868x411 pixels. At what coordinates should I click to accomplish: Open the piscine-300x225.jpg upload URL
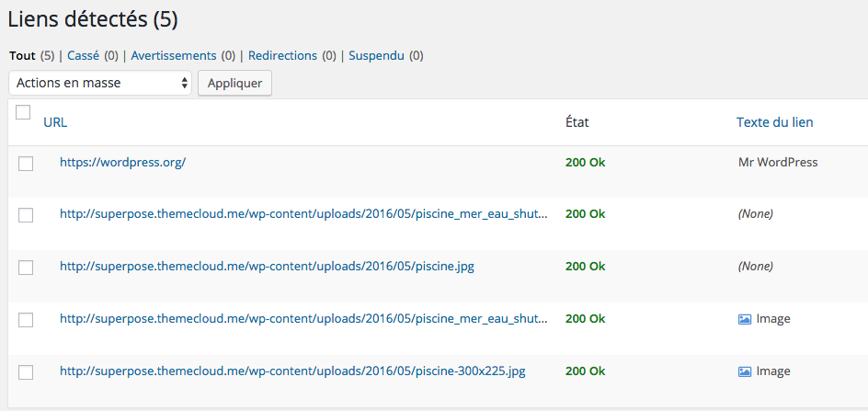click(x=292, y=371)
